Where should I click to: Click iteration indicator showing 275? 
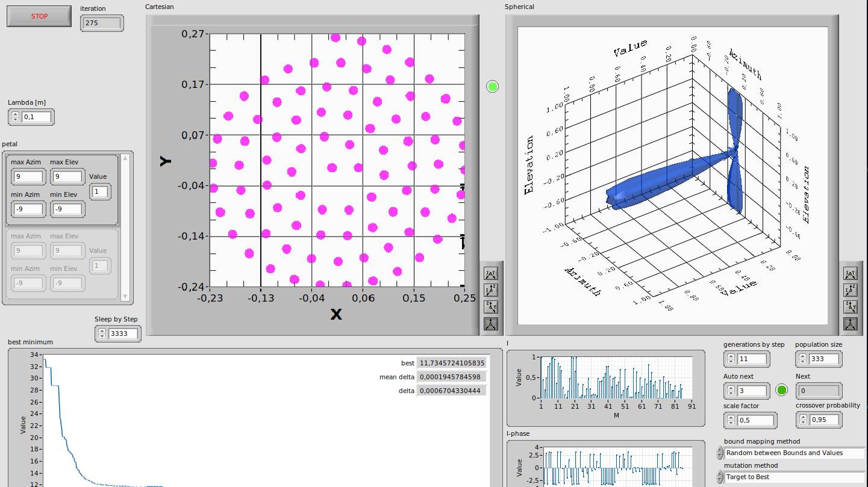102,23
